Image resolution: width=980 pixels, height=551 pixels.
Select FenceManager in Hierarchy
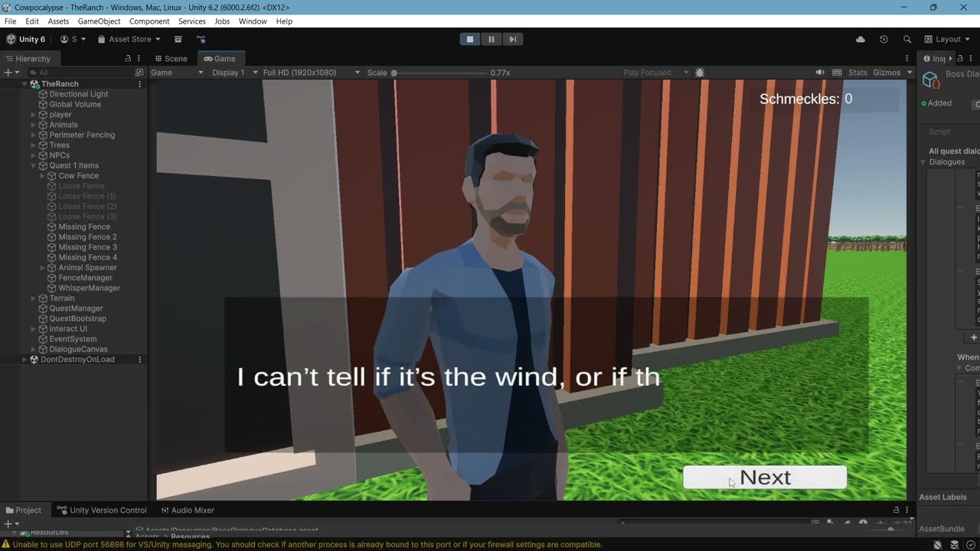pyautogui.click(x=85, y=278)
